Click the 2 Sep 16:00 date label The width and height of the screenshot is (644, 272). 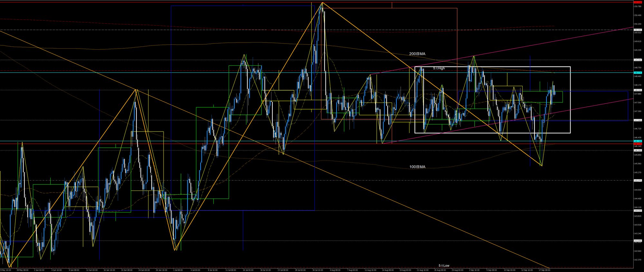click(474, 270)
